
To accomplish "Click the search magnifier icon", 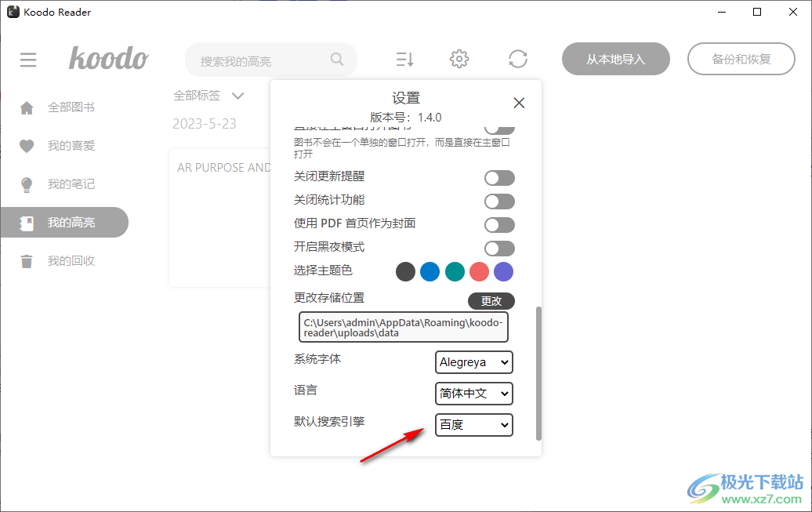I will pyautogui.click(x=337, y=59).
